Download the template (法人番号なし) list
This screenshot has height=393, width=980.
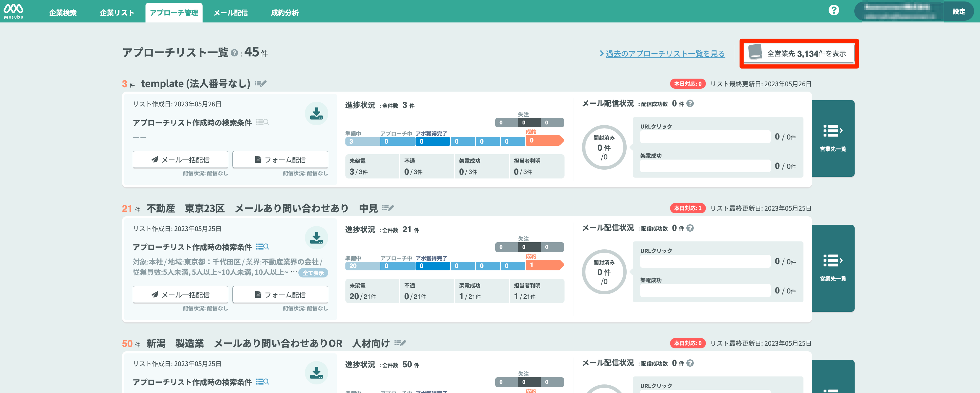(316, 113)
